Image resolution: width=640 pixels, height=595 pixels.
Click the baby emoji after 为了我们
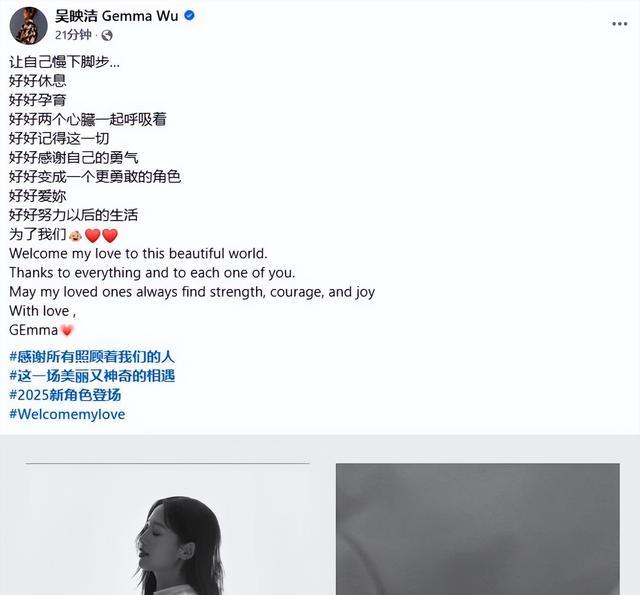tap(76, 235)
